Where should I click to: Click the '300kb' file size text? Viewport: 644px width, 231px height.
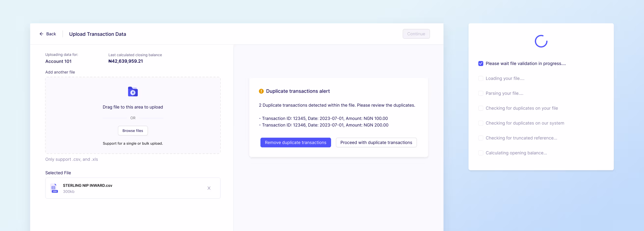pyautogui.click(x=68, y=192)
